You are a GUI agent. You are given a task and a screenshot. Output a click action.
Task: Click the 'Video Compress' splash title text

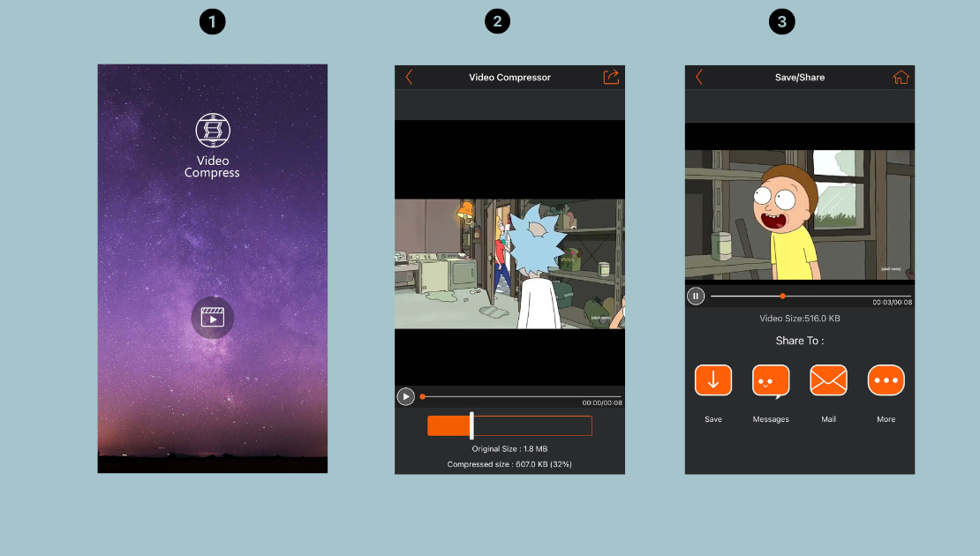point(213,167)
